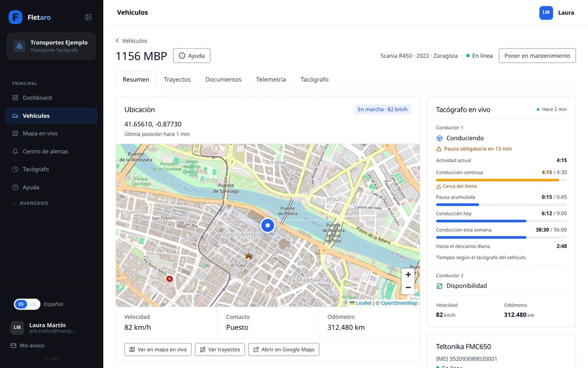Zoom in on the map
Viewport: 588px width, 368px height.
coord(408,275)
